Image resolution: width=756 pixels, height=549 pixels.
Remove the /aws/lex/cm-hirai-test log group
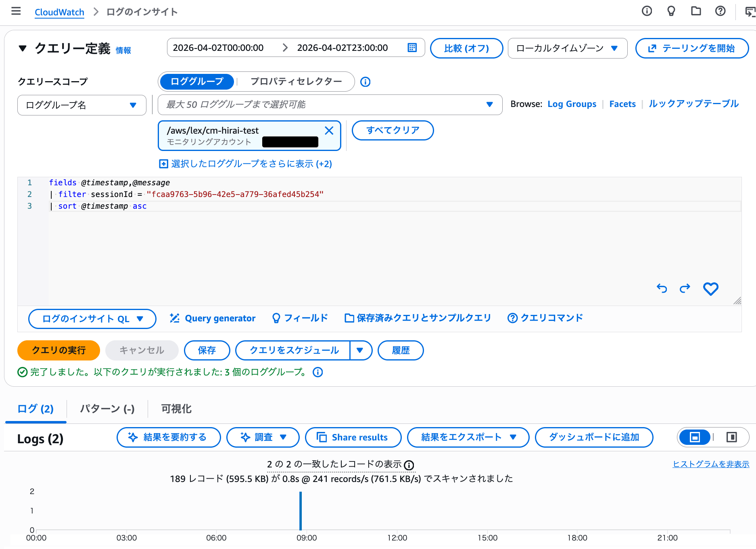pos(329,130)
